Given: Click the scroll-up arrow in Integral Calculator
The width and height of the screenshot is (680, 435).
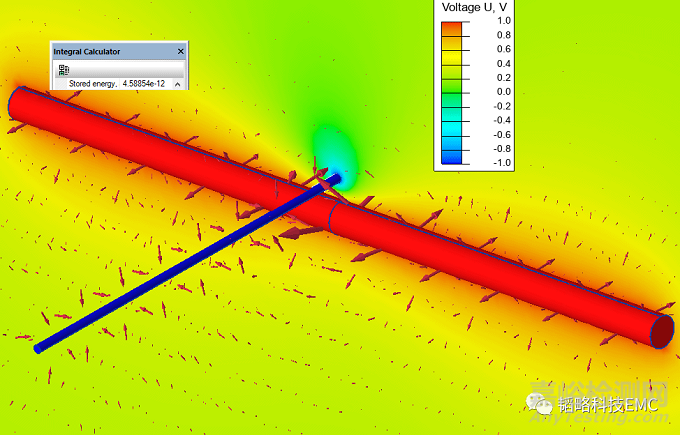Looking at the screenshot, I should [x=178, y=85].
